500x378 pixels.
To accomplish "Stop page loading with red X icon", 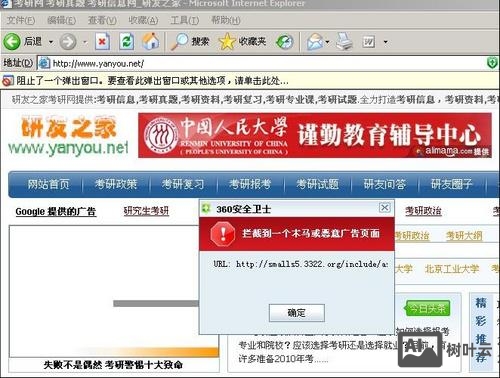I will coord(102,42).
